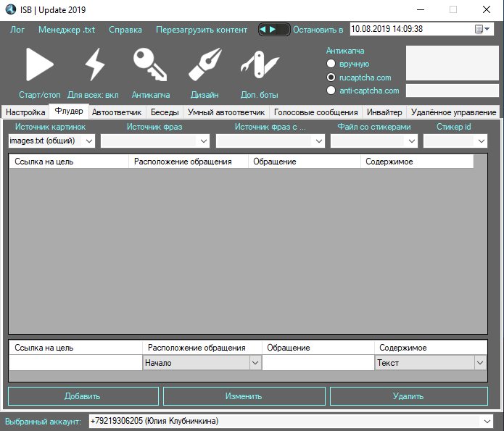Image resolution: width=504 pixels, height=431 pixels.
Task: Switch to the Умный автоответчик tab
Action: pos(226,112)
